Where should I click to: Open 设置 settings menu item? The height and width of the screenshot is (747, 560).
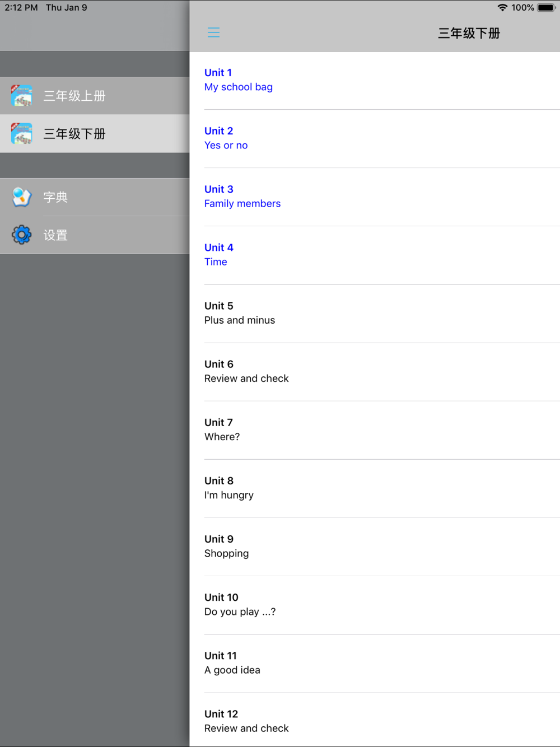pyautogui.click(x=95, y=235)
